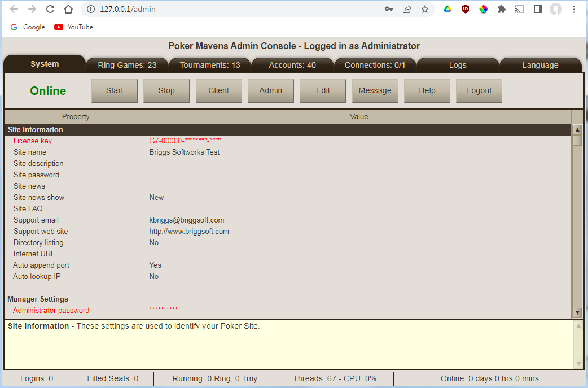This screenshot has width=588, height=388.
Task: Open uBlock Origin extension icon
Action: click(466, 9)
